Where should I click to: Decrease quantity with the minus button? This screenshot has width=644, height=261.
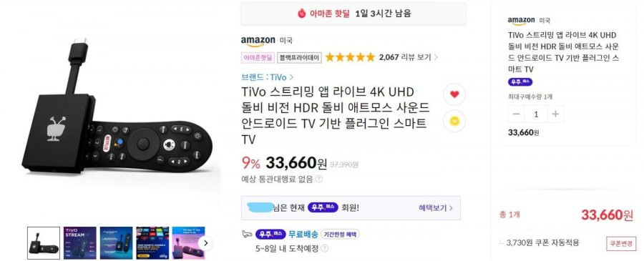click(516, 114)
